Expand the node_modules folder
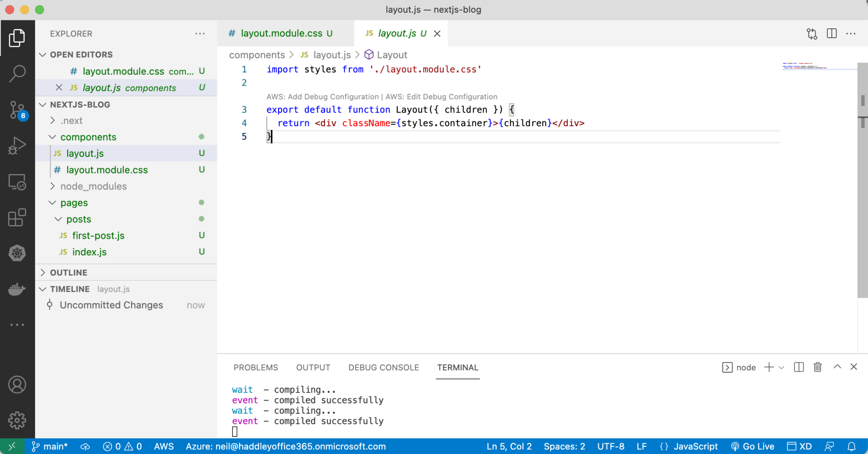 [93, 186]
